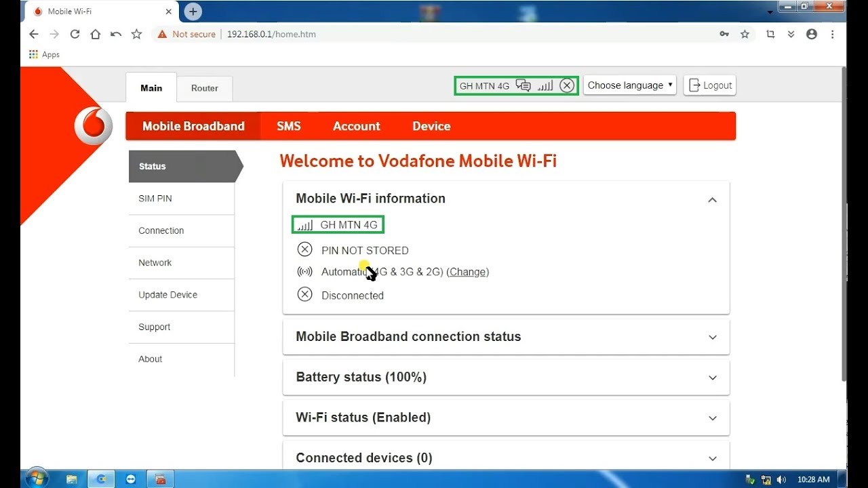Open SIM PIN in the sidebar
This screenshot has width=868, height=488.
point(155,199)
